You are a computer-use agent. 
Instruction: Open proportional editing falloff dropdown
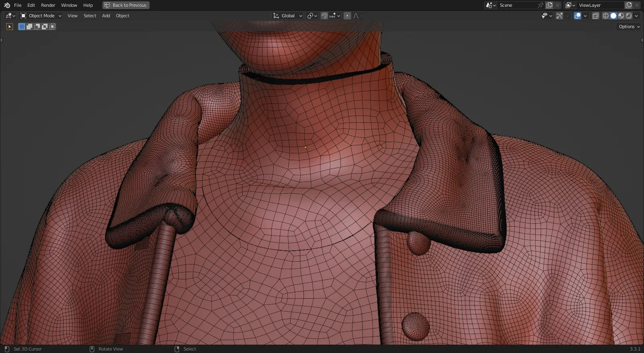click(x=358, y=16)
